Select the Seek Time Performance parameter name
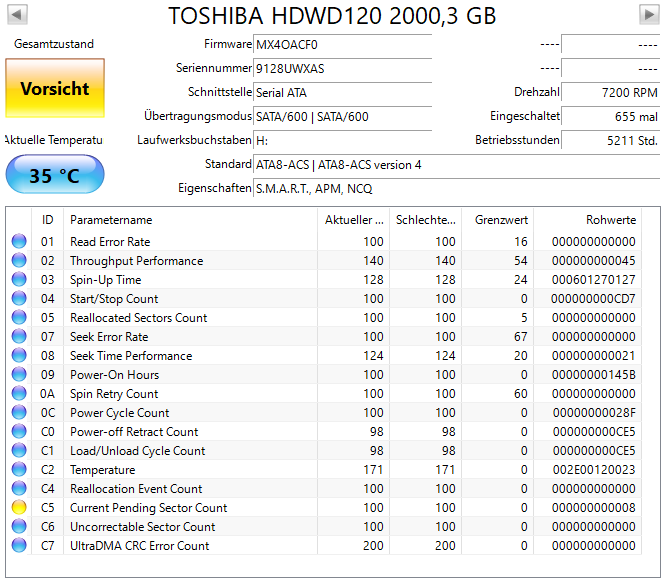This screenshot has height=582, width=665. click(x=131, y=355)
